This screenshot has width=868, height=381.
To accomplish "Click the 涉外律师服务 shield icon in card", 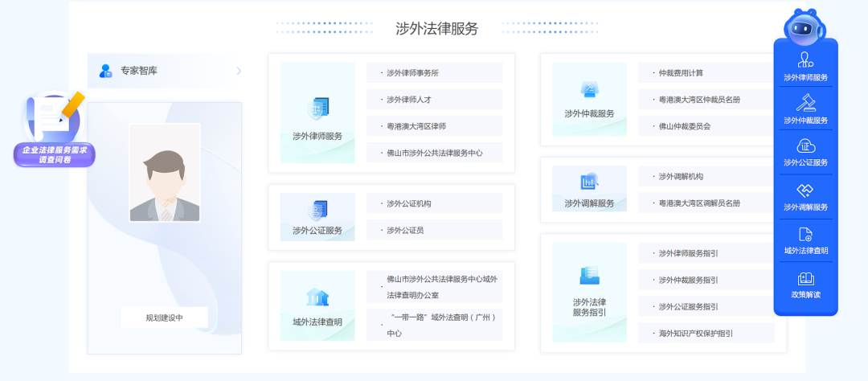I will (x=317, y=109).
